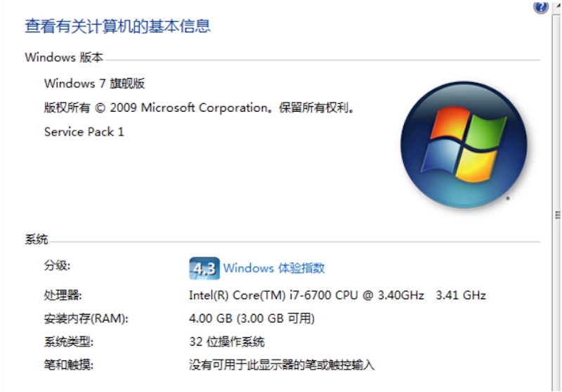Click the 4.3 experience index score badge

[203, 268]
